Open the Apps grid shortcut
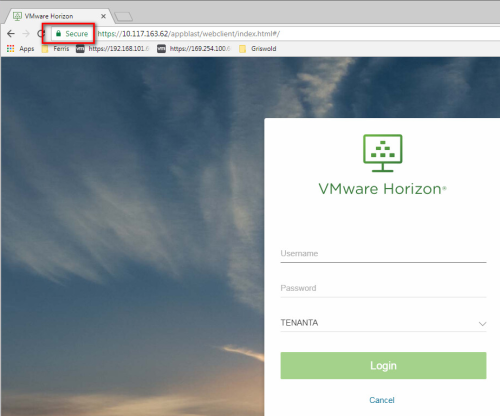This screenshot has width=500, height=416. (x=20, y=49)
